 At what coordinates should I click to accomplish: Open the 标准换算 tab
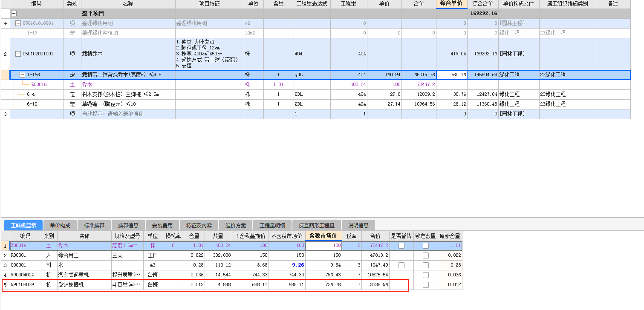[x=94, y=226]
